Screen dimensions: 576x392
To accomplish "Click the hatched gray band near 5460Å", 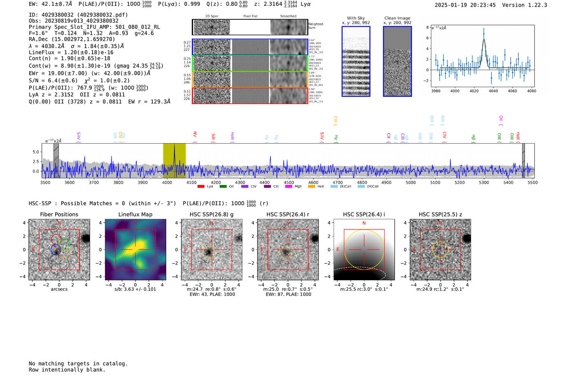I will point(523,160).
